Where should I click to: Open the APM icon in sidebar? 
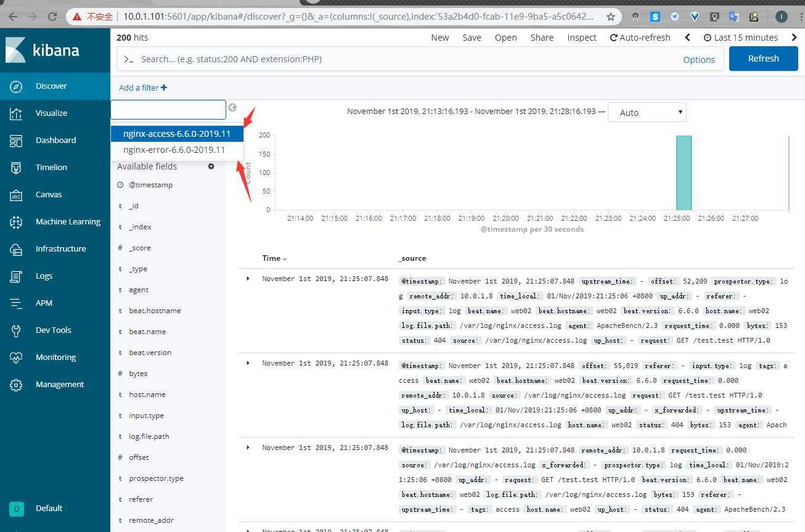[x=16, y=303]
